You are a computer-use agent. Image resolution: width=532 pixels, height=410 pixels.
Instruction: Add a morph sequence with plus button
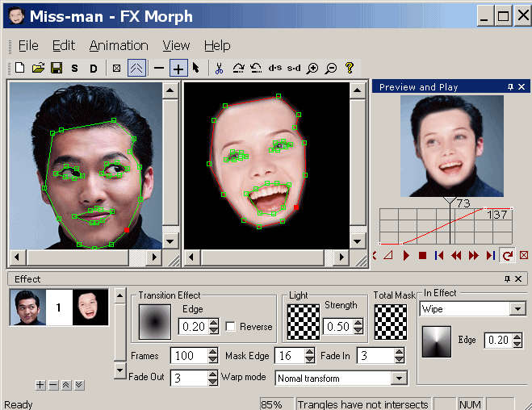click(x=40, y=385)
